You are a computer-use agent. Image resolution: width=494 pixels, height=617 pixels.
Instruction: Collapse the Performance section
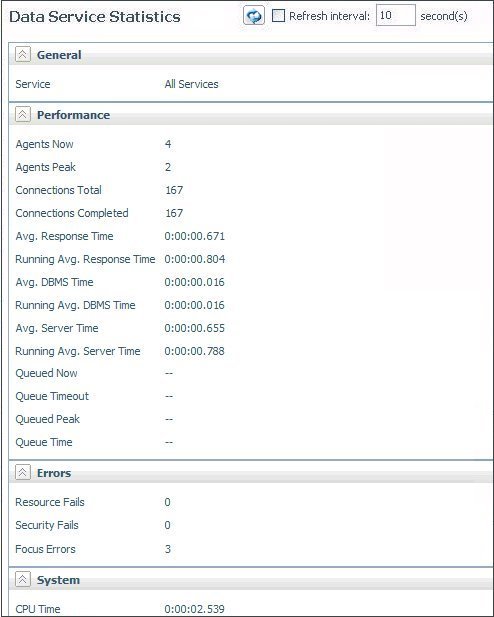pos(23,115)
